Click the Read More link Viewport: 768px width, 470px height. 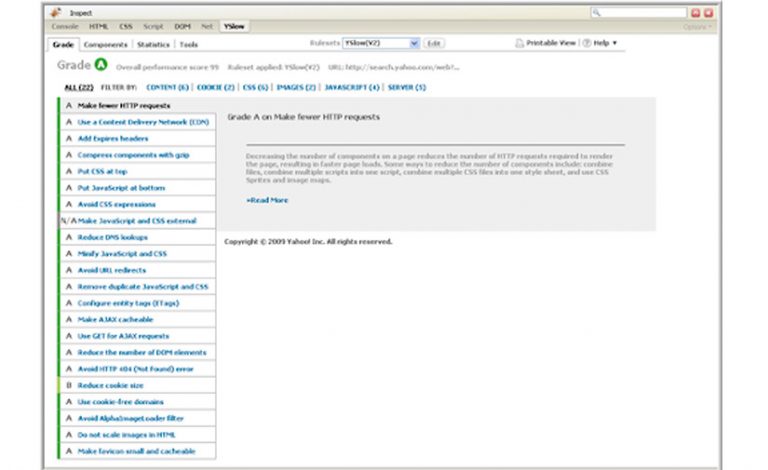(267, 200)
